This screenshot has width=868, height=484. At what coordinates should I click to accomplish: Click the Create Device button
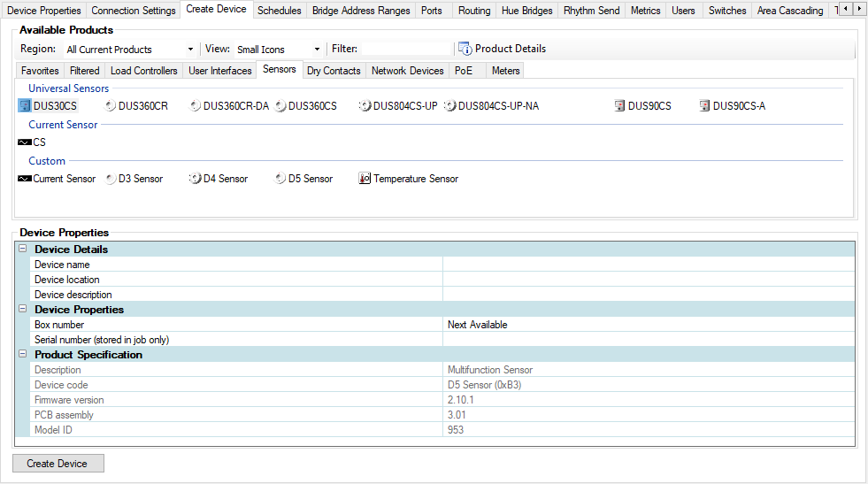[x=58, y=464]
